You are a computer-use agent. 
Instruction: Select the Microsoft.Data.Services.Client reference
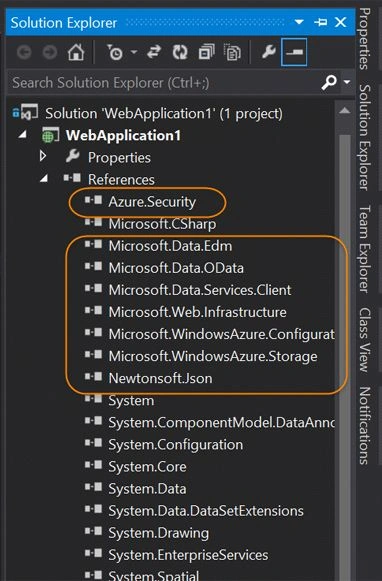click(x=200, y=290)
